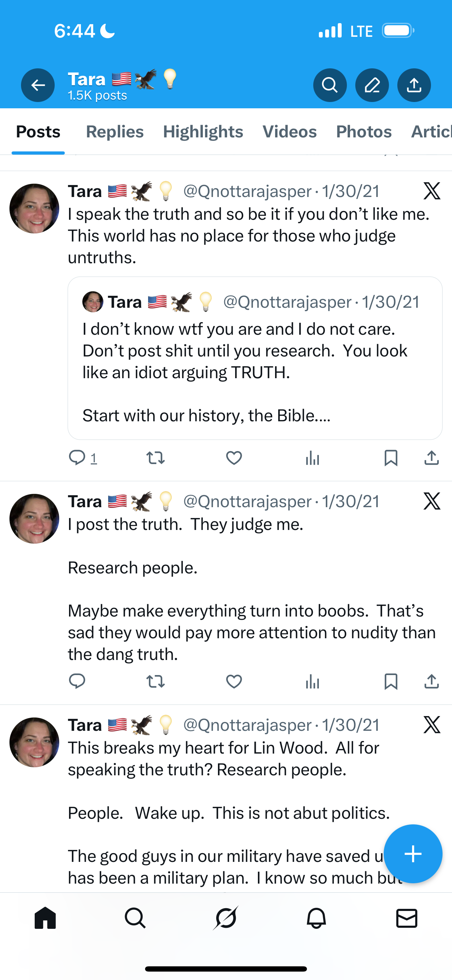Open the Grok tab in bottom bar
452x980 pixels.
coord(226,918)
